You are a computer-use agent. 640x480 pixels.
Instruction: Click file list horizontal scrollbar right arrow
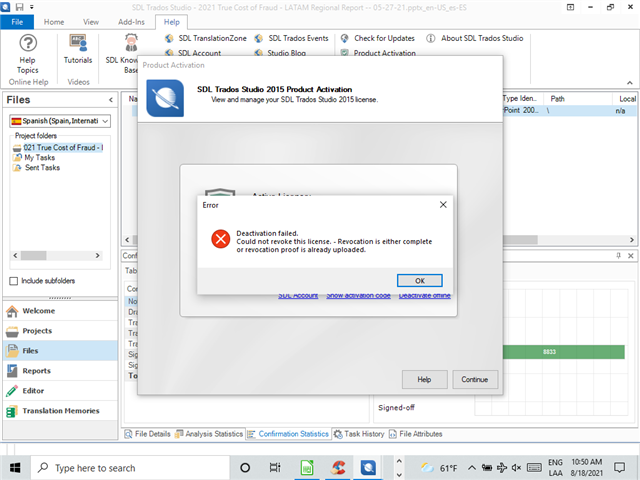pos(631,240)
